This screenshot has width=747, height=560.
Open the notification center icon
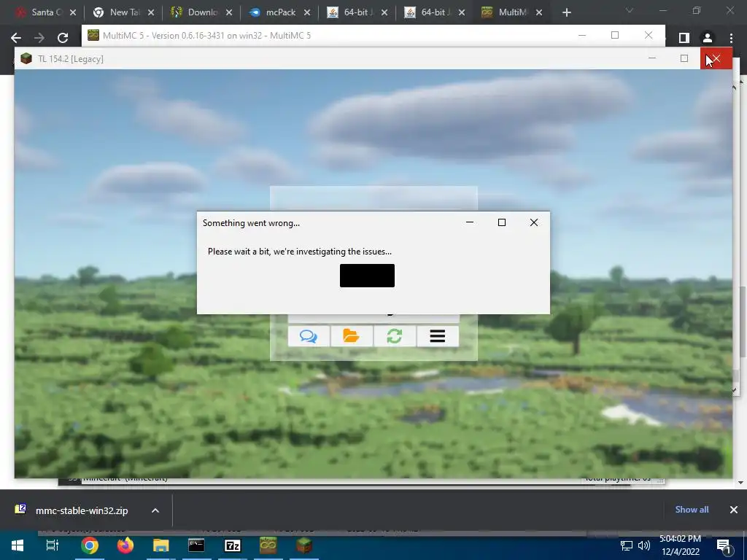[724, 545]
